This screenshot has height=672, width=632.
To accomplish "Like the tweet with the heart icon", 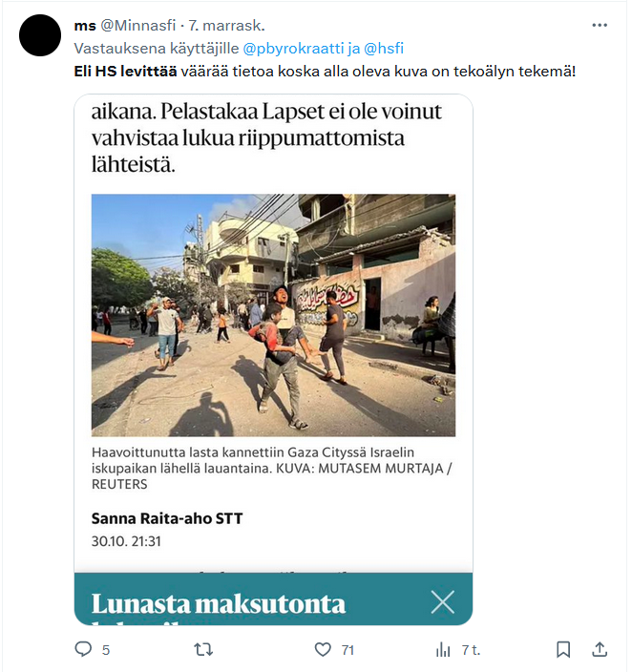I will coord(323,650).
